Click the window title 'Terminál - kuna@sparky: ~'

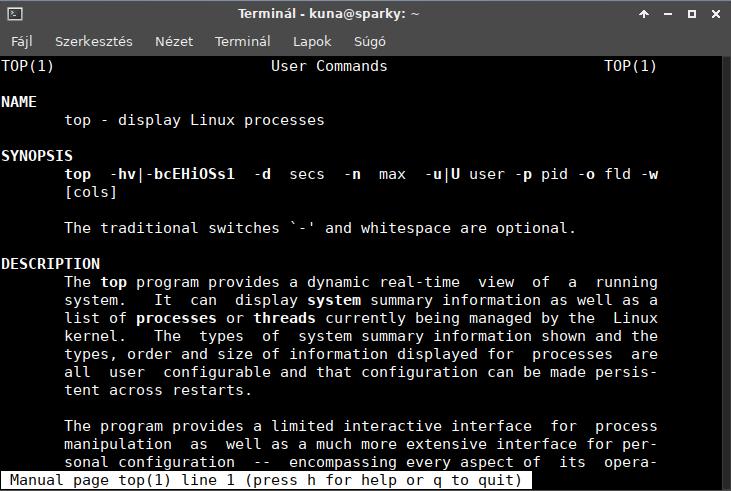329,14
